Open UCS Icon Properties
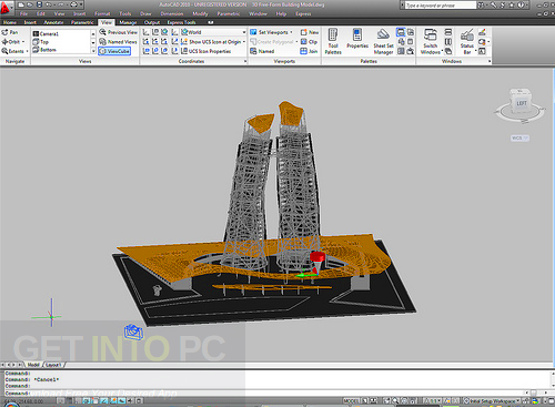555x407 pixels. click(206, 51)
